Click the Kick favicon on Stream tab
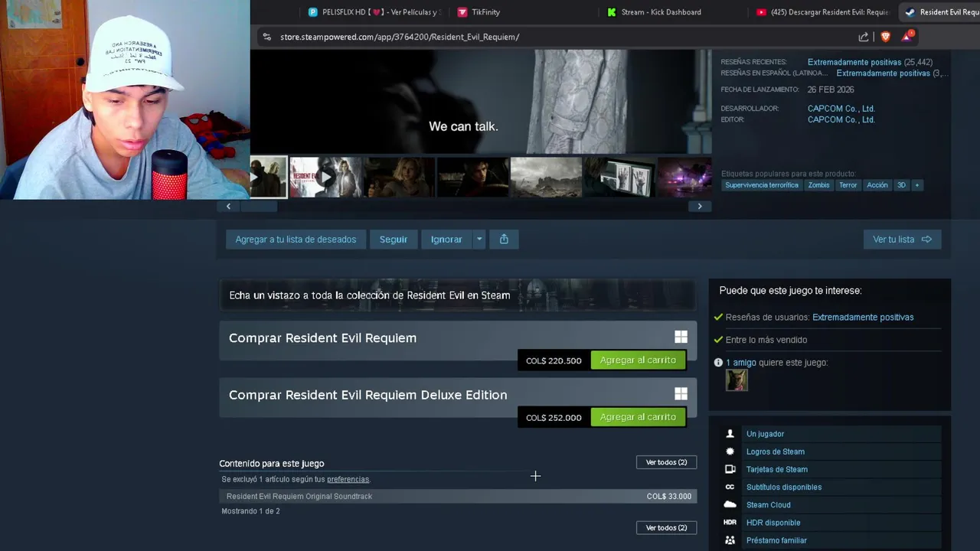Viewport: 980px width, 551px height. [612, 12]
